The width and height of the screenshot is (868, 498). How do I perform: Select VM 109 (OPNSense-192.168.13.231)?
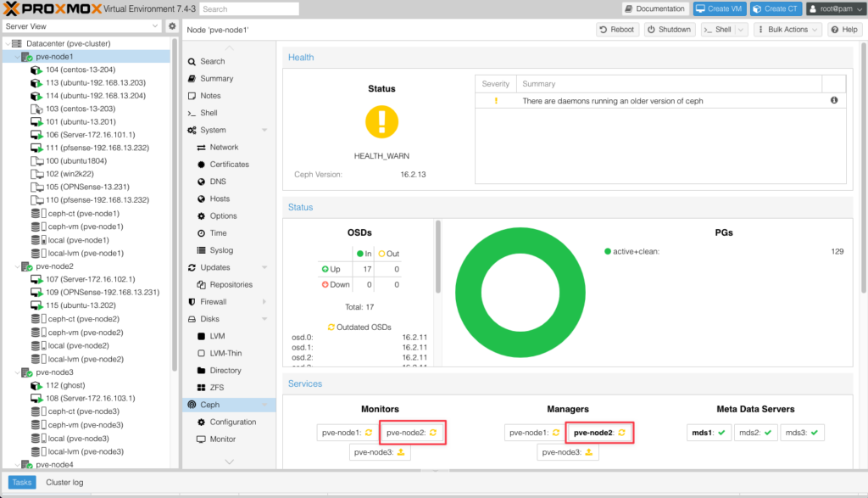coord(103,292)
